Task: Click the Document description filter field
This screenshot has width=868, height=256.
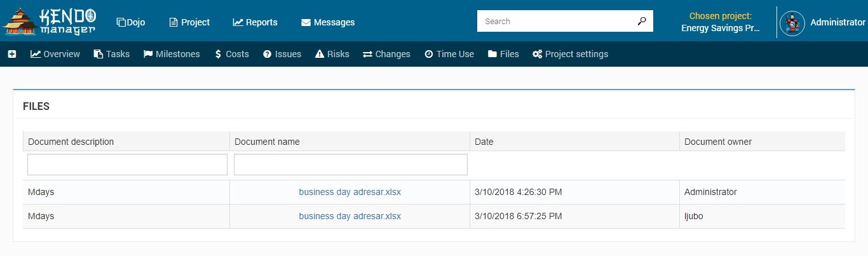Action: click(127, 165)
